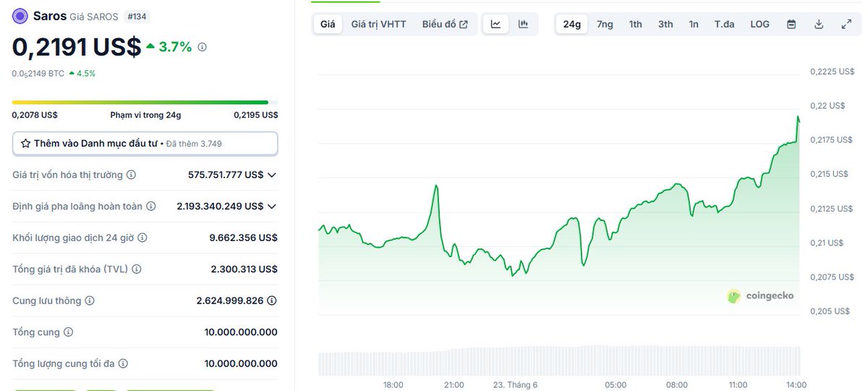Select the Giá trị VHTT tab
The height and width of the screenshot is (391, 868).
coord(378,24)
